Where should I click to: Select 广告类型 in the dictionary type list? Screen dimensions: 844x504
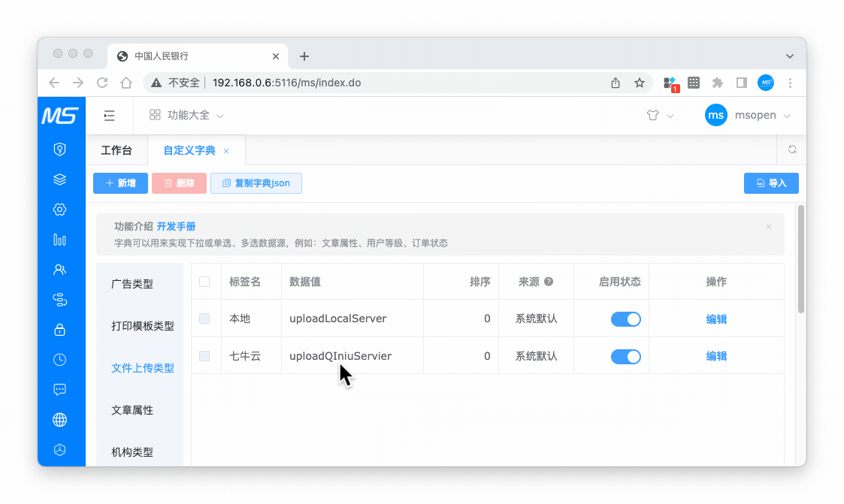tap(132, 284)
